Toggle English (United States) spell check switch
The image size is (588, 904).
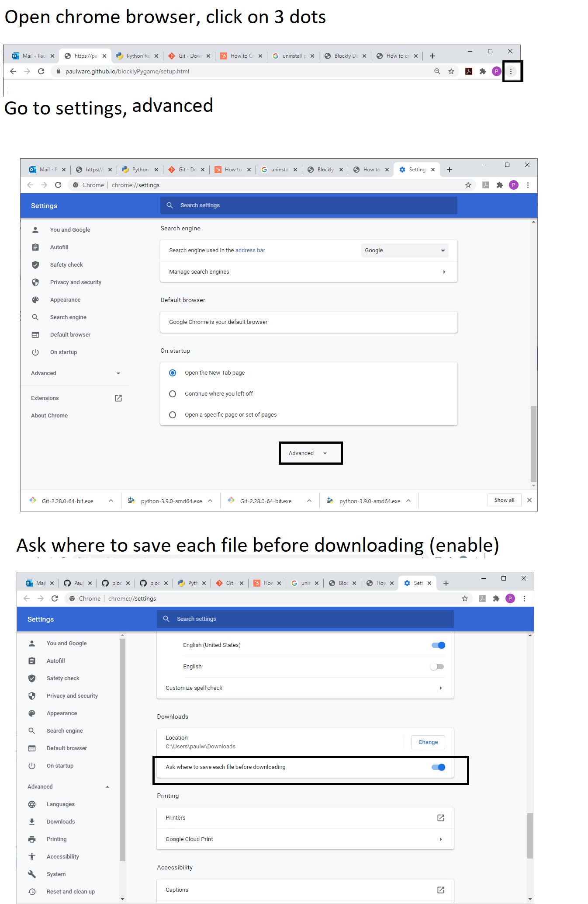(438, 645)
